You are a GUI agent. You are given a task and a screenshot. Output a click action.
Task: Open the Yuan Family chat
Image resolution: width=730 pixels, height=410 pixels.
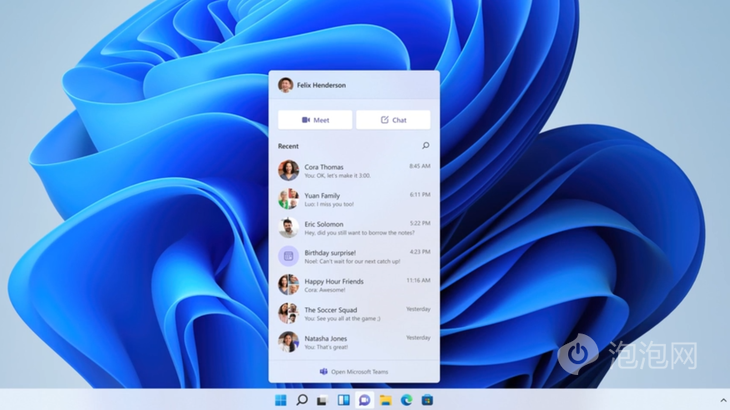coord(354,199)
